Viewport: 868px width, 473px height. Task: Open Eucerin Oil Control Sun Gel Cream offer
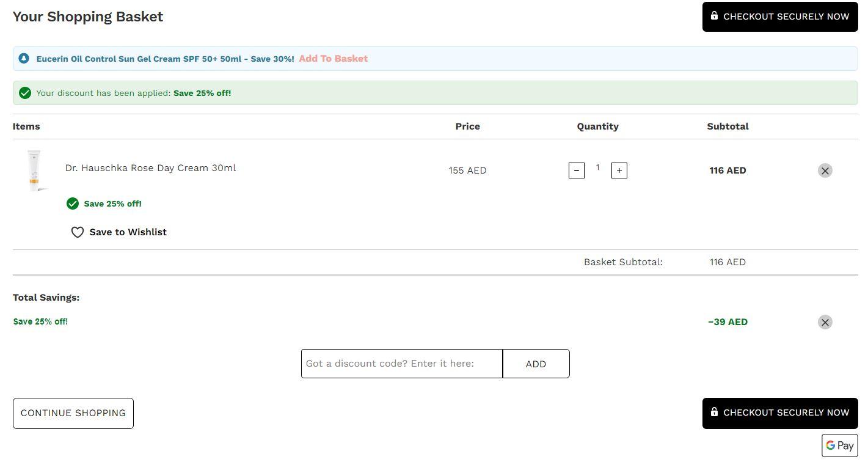point(165,59)
